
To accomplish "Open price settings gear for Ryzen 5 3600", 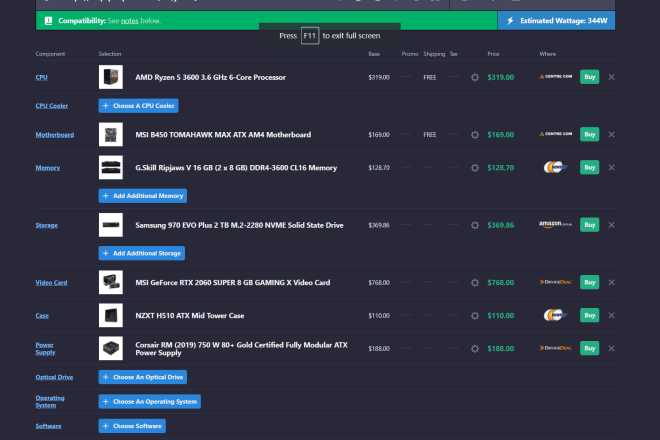I will click(475, 77).
